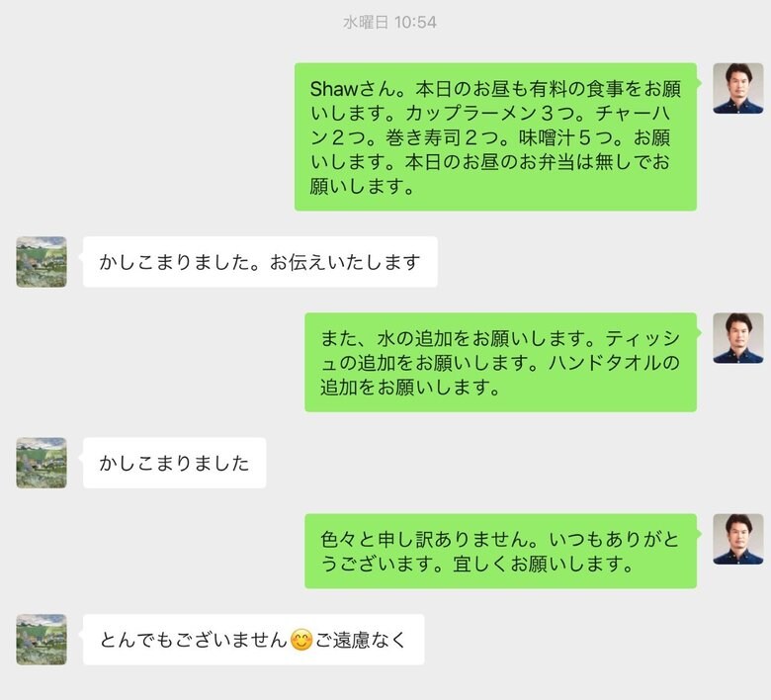Select the short white かしこまりました bubble

click(175, 463)
